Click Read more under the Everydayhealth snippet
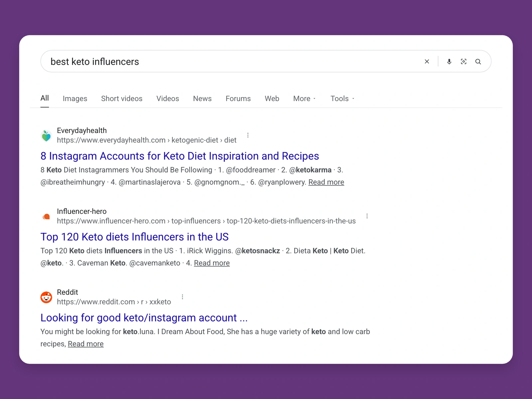 coord(326,182)
